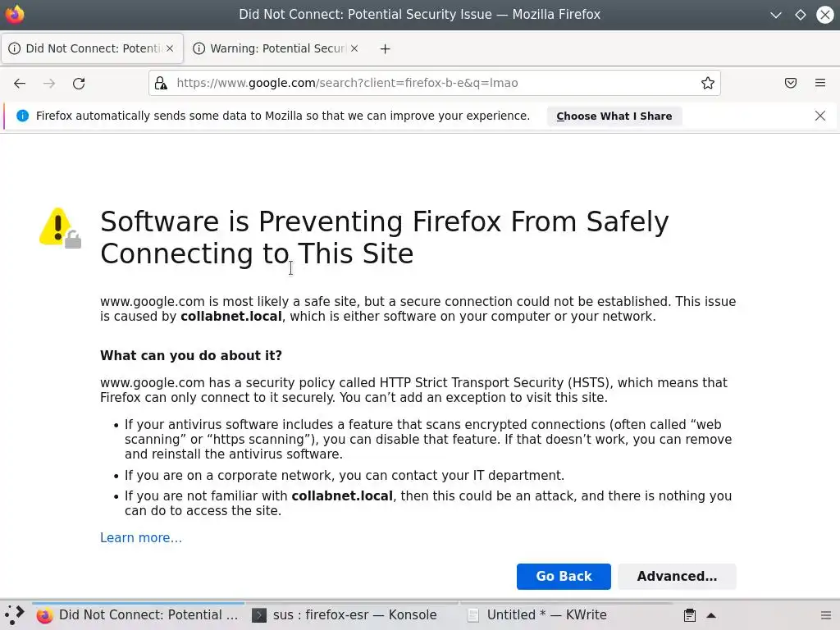Click the info icon on the first tab
The image size is (840, 630).
15,48
